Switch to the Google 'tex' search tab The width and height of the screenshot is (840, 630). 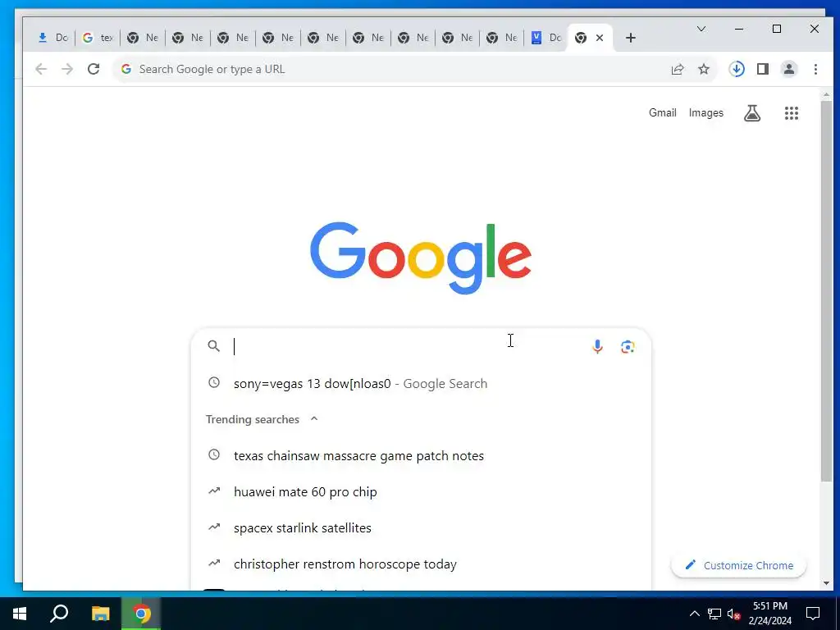click(98, 38)
